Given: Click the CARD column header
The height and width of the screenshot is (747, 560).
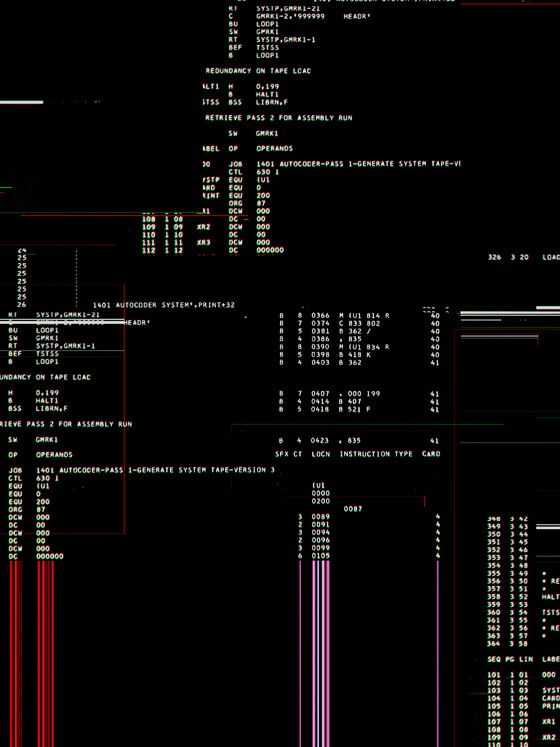Looking at the screenshot, I should (431, 454).
